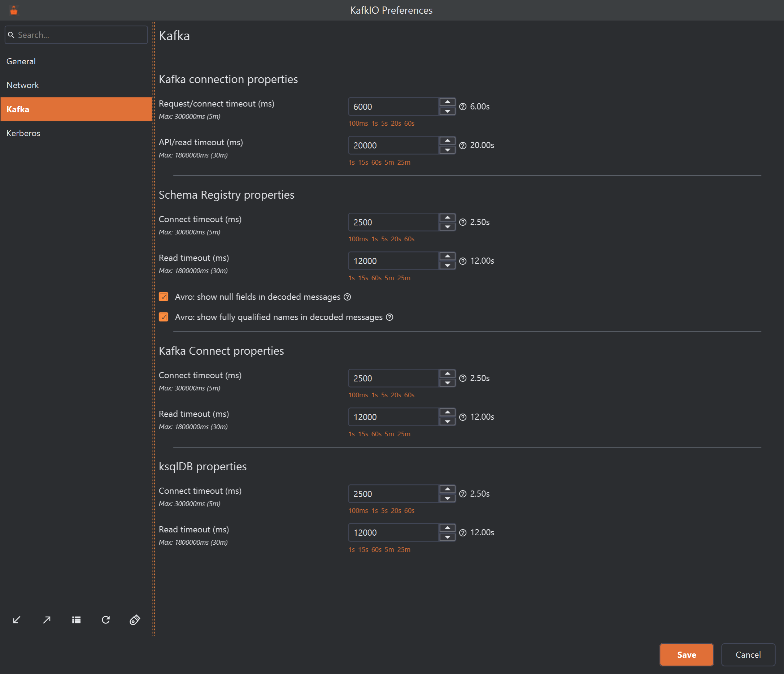Click help icon beside Schema Registry 12.00s

(462, 261)
